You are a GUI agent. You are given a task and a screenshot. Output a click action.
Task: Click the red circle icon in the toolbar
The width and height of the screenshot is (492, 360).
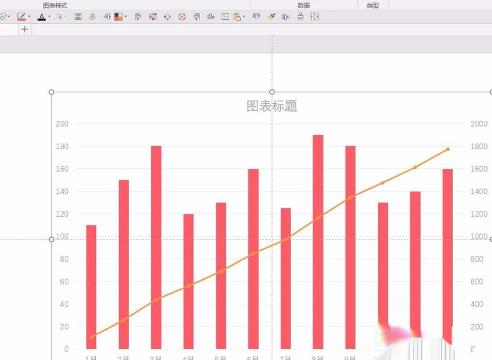tap(182, 16)
